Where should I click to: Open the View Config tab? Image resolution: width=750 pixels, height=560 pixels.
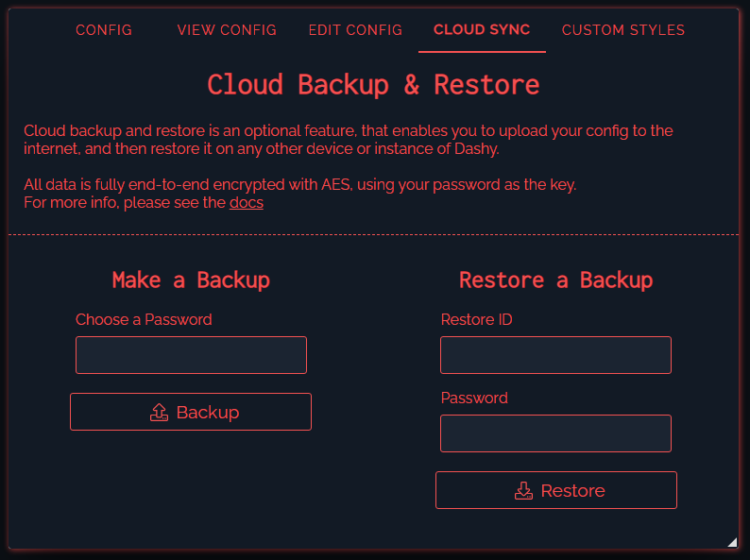227,30
